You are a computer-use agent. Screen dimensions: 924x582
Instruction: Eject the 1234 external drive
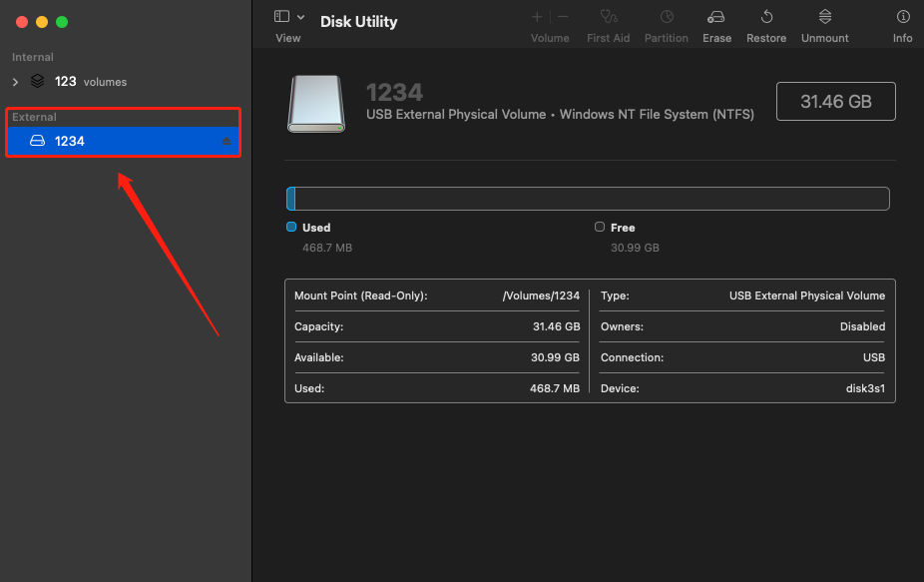tap(227, 141)
